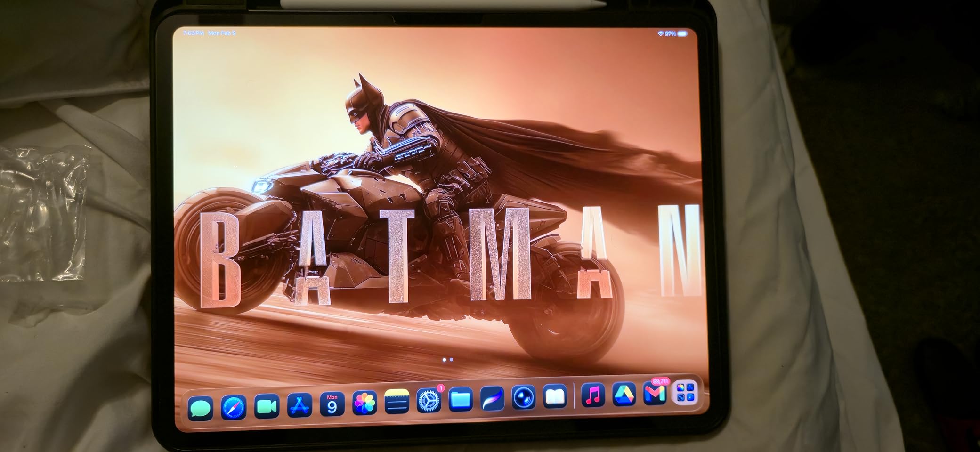Open the Files app

(x=460, y=400)
